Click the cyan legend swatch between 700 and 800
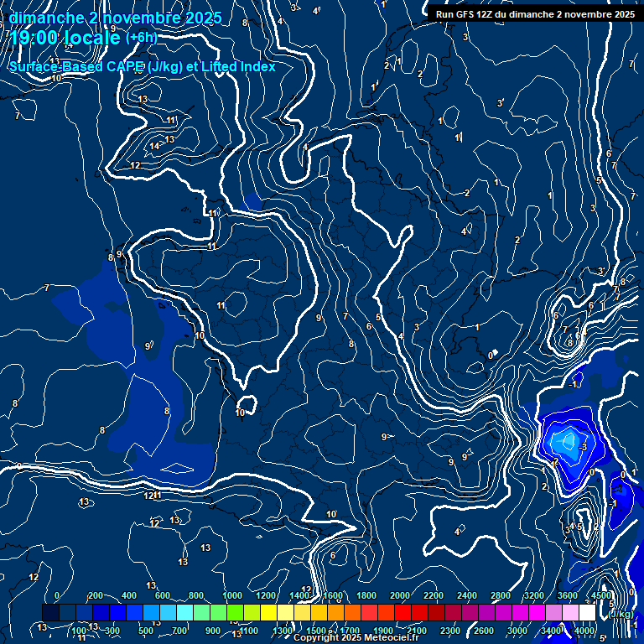644x644 pixels. (184, 612)
